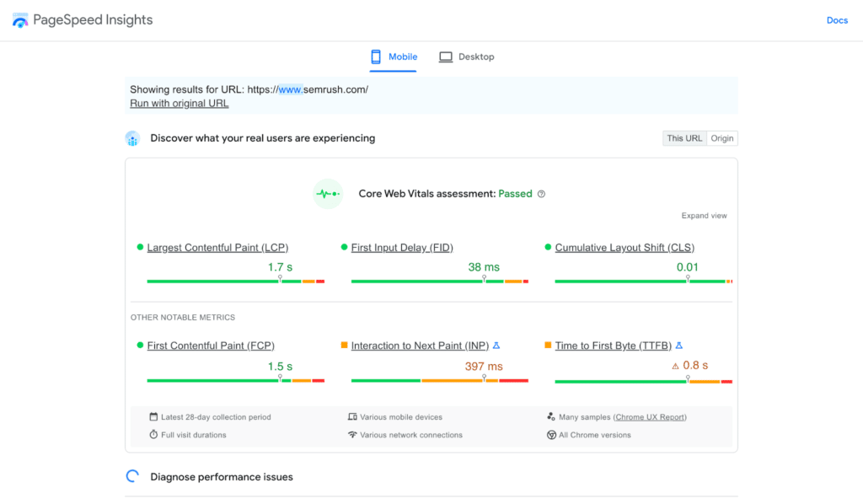Click the Passed assessment status text
863x504 pixels.
(x=515, y=194)
